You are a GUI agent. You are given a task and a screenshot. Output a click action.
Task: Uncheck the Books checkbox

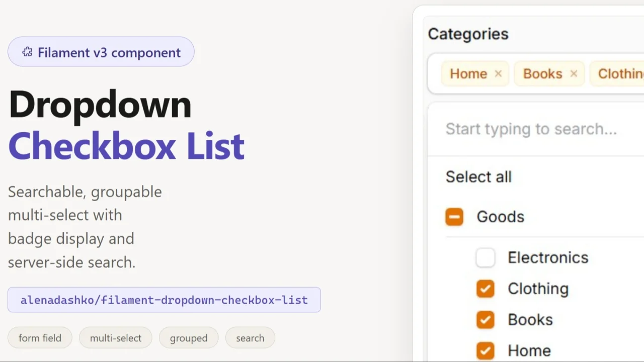[486, 320]
